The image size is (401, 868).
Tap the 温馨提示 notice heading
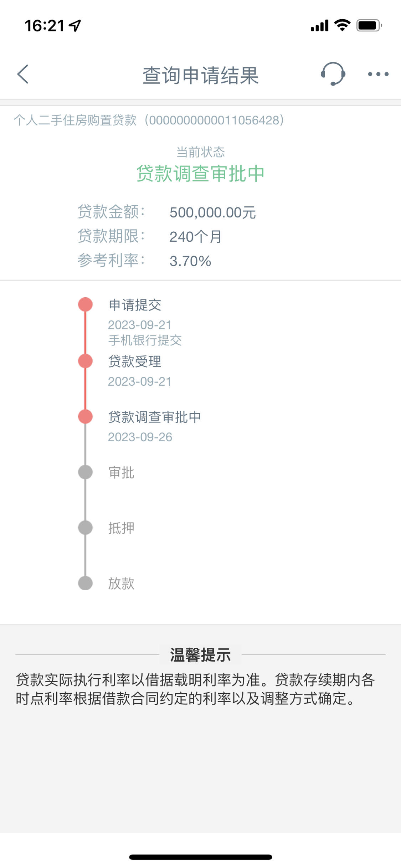(200, 655)
